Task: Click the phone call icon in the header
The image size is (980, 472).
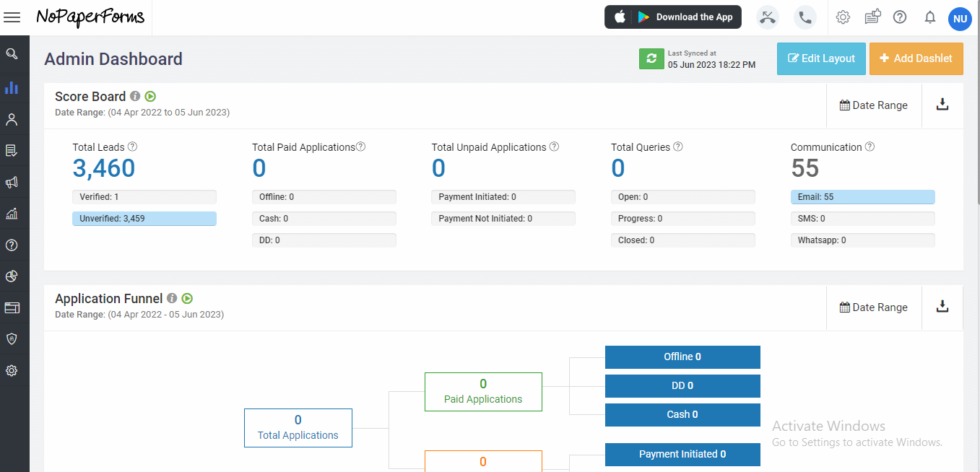Action: tap(805, 17)
